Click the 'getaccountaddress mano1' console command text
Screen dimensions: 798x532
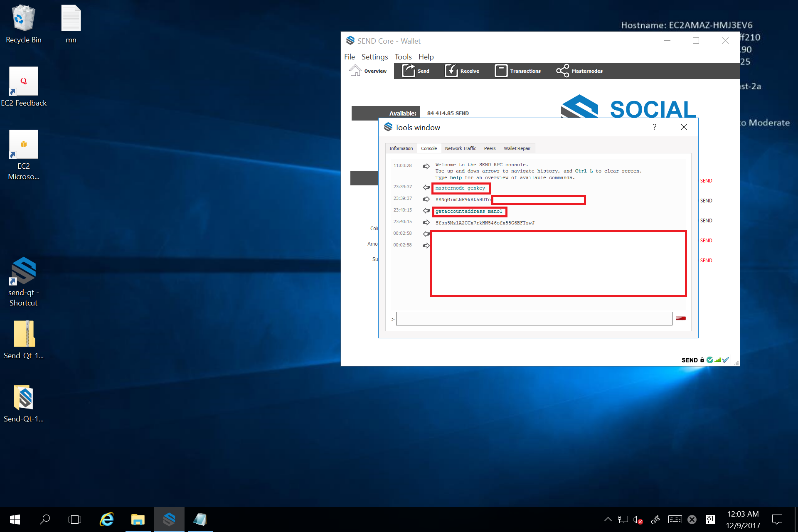click(x=469, y=212)
